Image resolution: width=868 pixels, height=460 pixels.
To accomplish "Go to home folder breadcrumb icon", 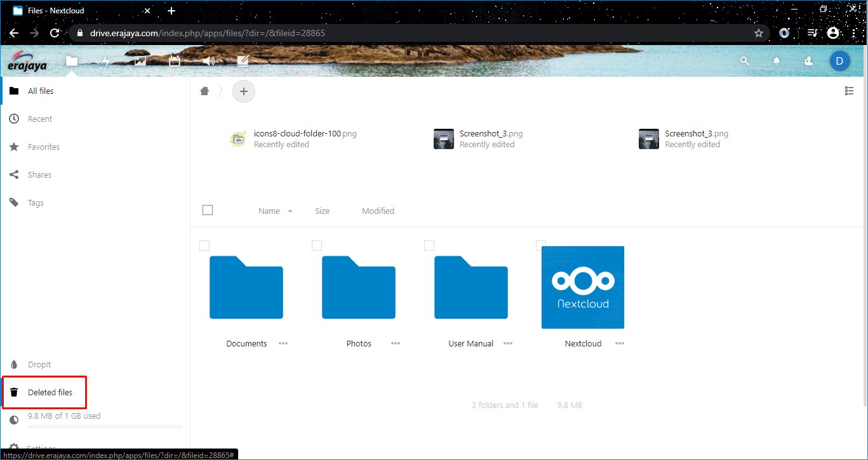I will click(204, 91).
